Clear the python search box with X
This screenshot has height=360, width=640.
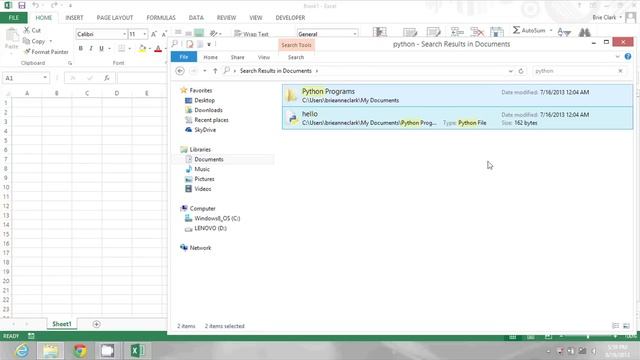click(620, 71)
